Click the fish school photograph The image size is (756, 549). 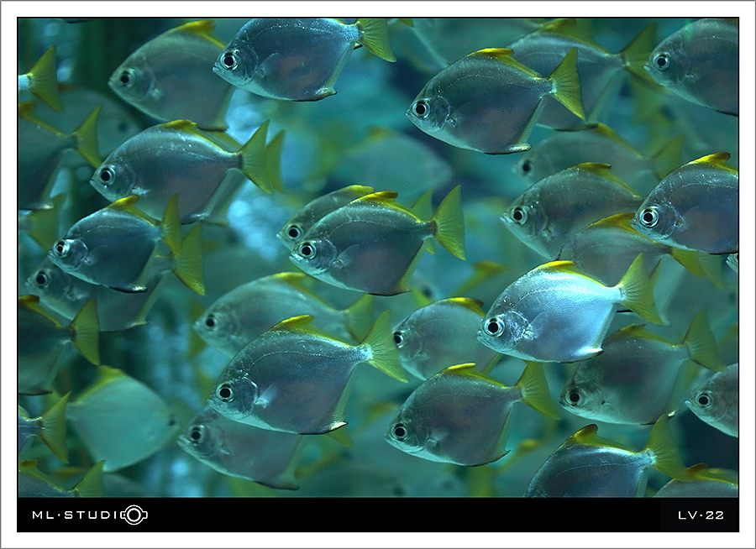(x=378, y=258)
